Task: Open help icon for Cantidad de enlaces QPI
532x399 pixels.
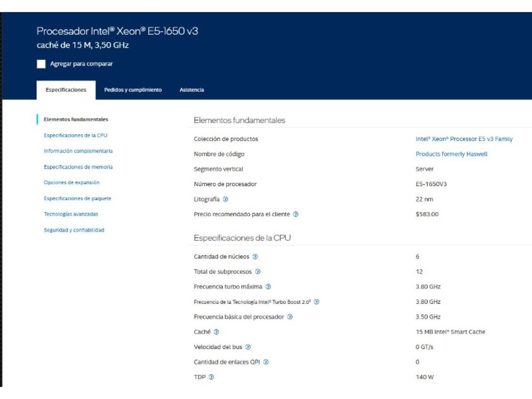Action: point(266,362)
